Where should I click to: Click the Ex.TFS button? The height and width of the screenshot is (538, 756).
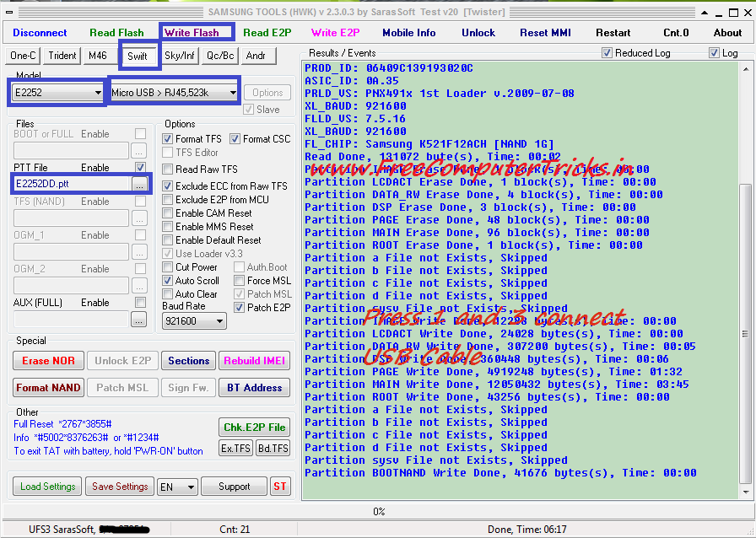pos(235,449)
